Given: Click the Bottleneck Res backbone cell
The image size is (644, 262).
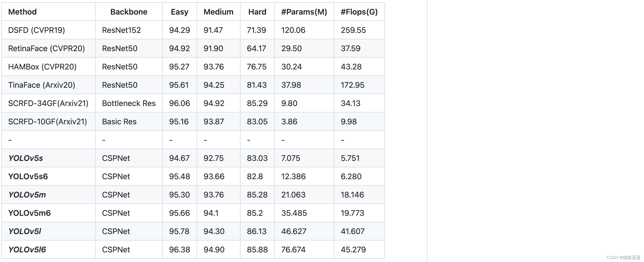Looking at the screenshot, I should click(129, 103).
